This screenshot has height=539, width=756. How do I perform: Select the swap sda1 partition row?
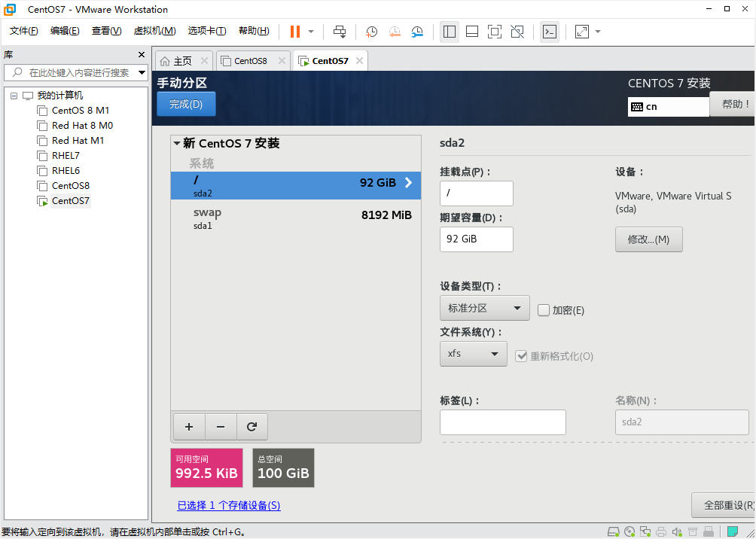coord(296,218)
